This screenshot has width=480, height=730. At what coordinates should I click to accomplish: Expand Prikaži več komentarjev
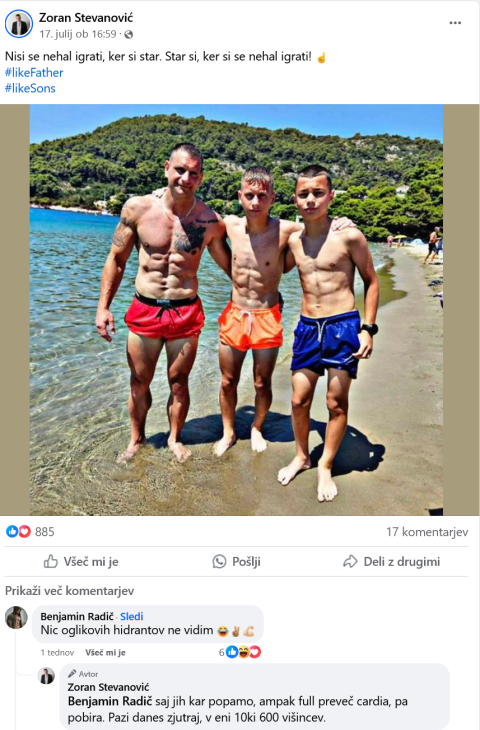pos(69,591)
